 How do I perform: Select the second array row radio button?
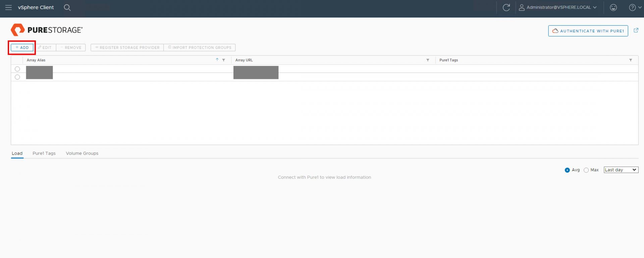(x=17, y=77)
